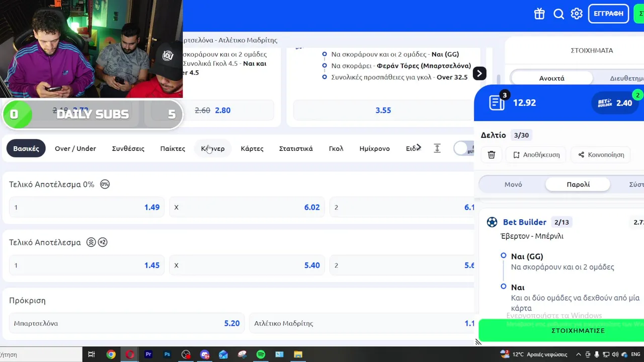Click the Windows search box

pyautogui.click(x=40, y=354)
